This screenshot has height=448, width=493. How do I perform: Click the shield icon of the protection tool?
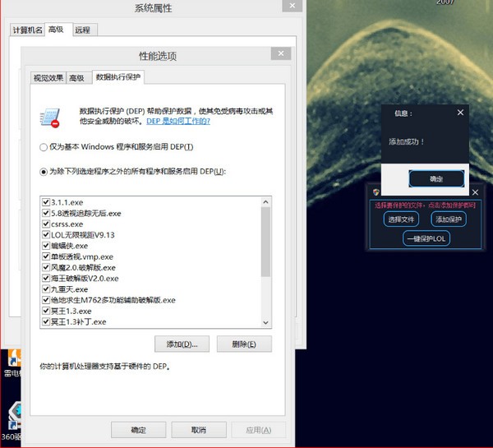point(376,193)
